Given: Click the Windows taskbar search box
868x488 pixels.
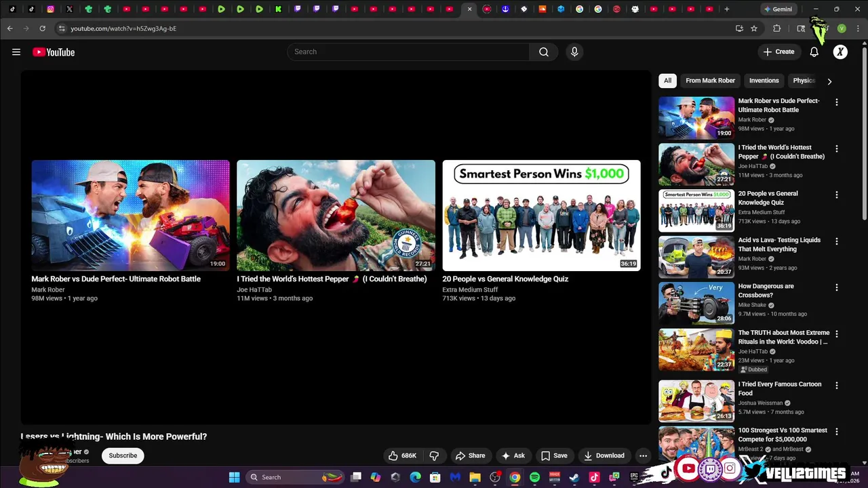Looking at the screenshot, I should click(295, 477).
